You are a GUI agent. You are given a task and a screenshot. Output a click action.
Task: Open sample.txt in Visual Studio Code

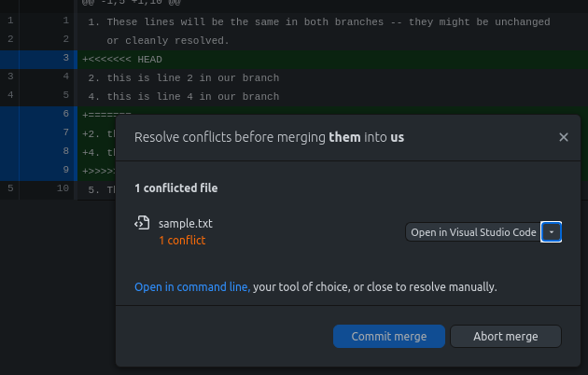click(x=472, y=232)
